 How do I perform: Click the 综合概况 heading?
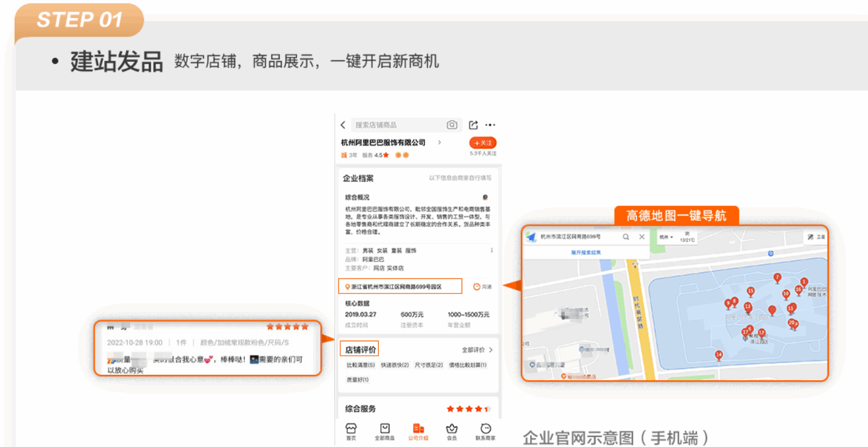coord(357,198)
